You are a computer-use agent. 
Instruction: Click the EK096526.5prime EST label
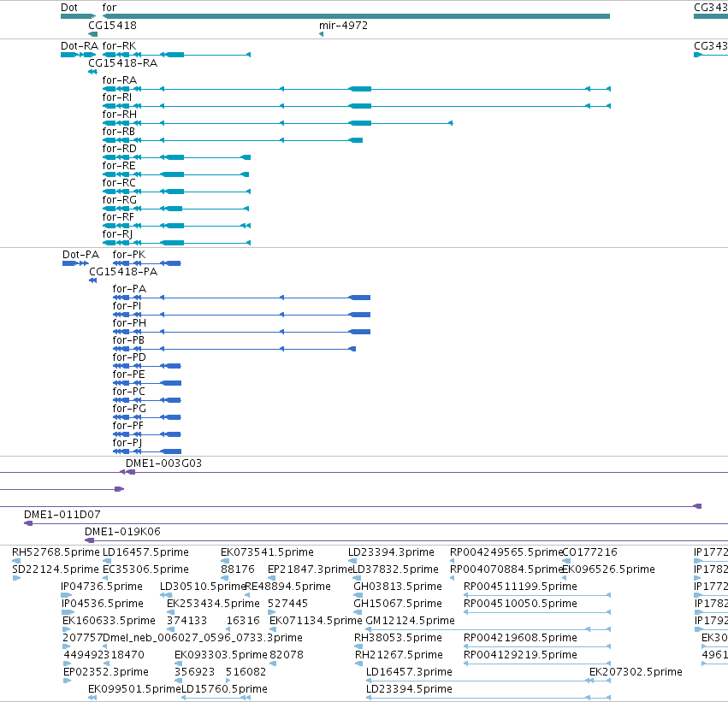(x=608, y=569)
